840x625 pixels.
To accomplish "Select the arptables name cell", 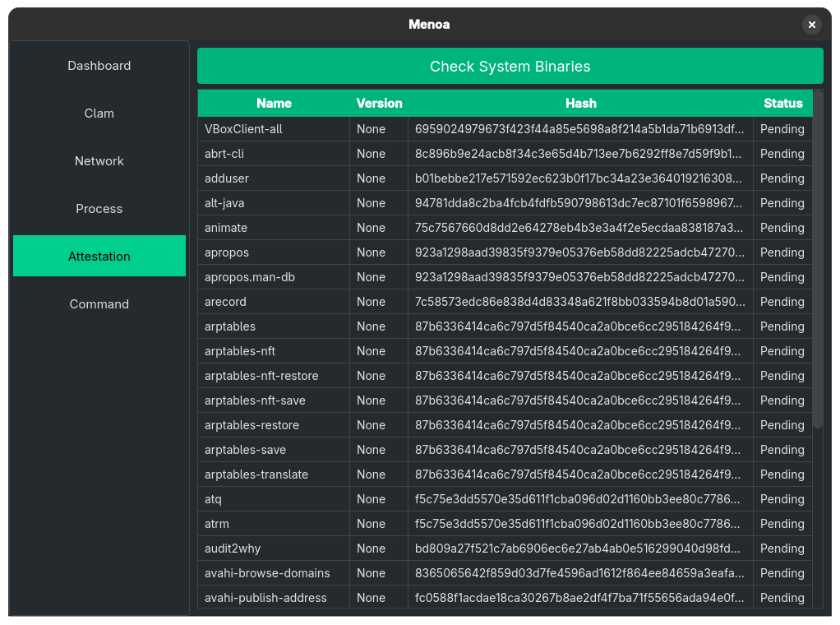I will point(274,326).
